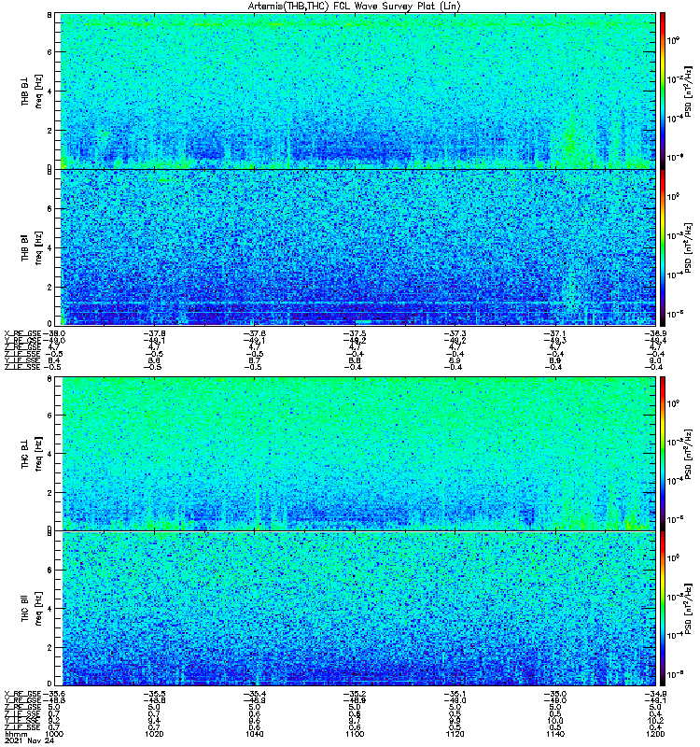Click the PSD color bar beside THC B-perpendicular panel

pyautogui.click(x=663, y=454)
